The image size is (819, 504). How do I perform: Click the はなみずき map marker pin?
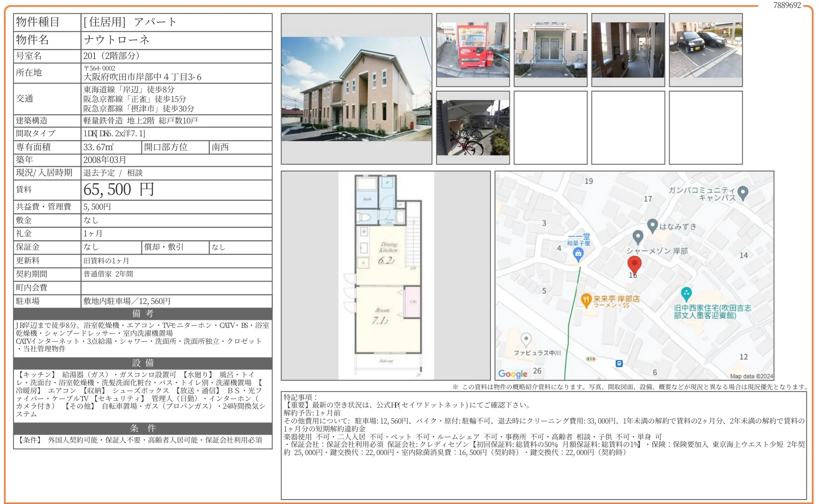[652, 226]
